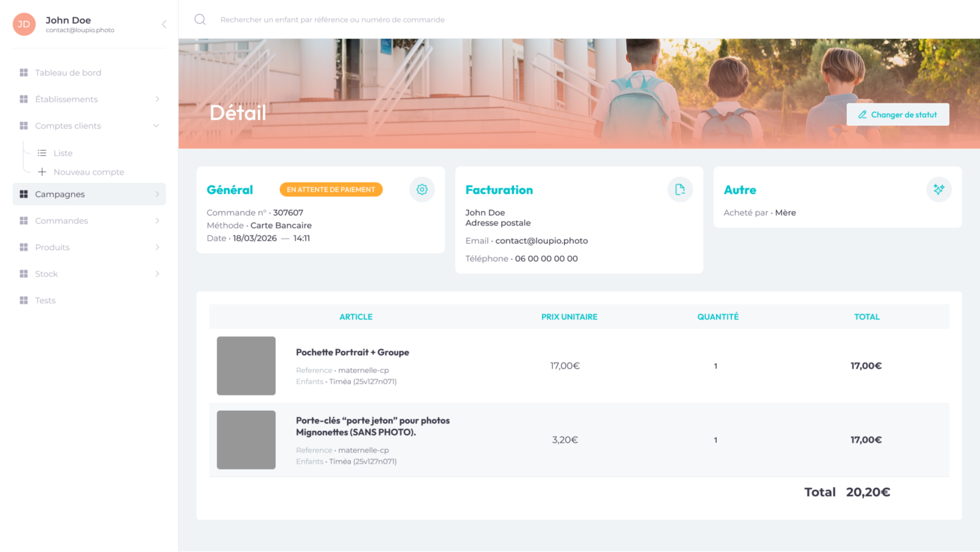The height and width of the screenshot is (552, 980).
Task: Expand the Campagnes chevron
Action: (157, 194)
